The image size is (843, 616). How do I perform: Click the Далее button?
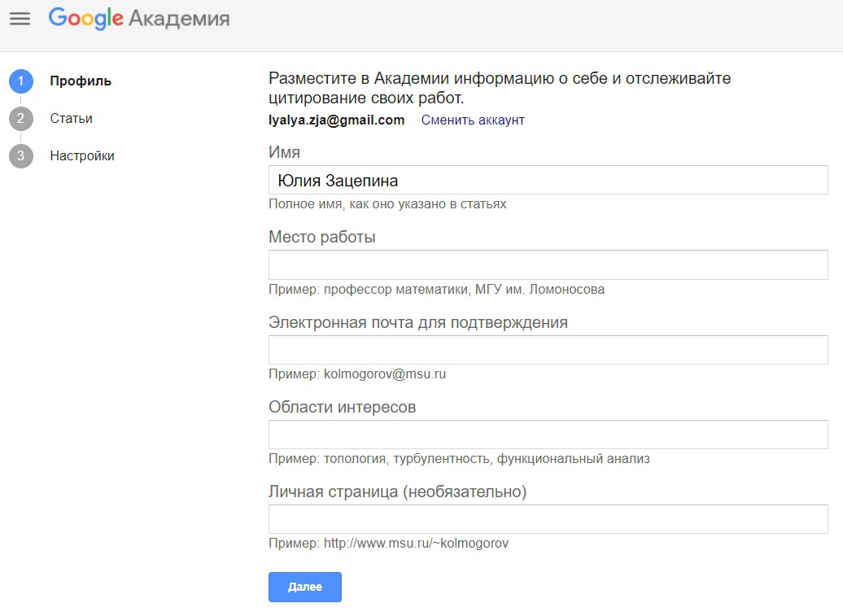click(x=305, y=587)
